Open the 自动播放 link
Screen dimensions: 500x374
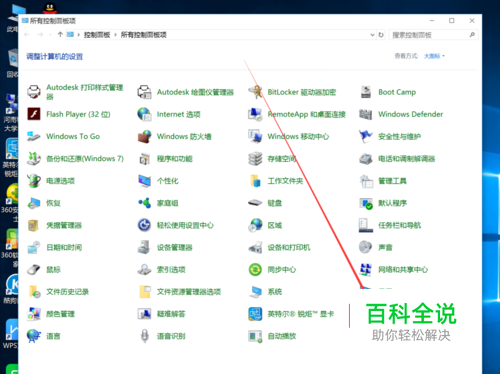click(x=282, y=336)
